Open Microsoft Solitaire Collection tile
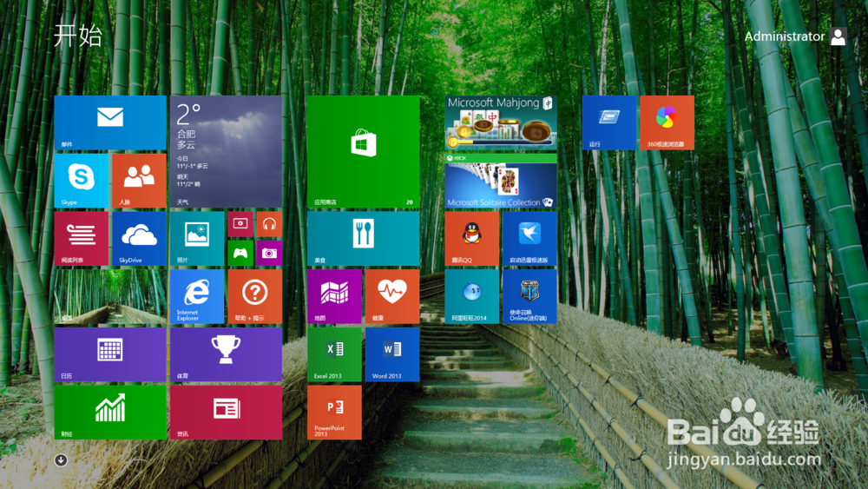The width and height of the screenshot is (868, 489). (501, 181)
